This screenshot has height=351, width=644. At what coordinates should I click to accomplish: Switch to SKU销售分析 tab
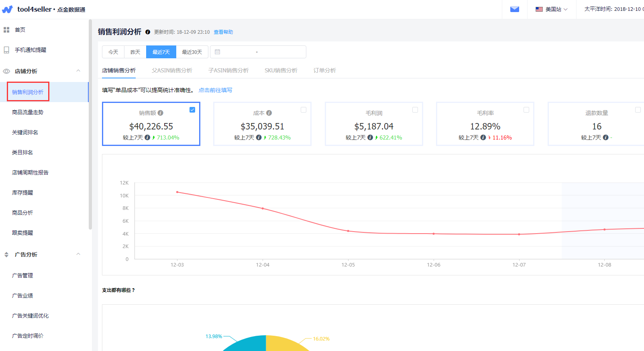281,70
